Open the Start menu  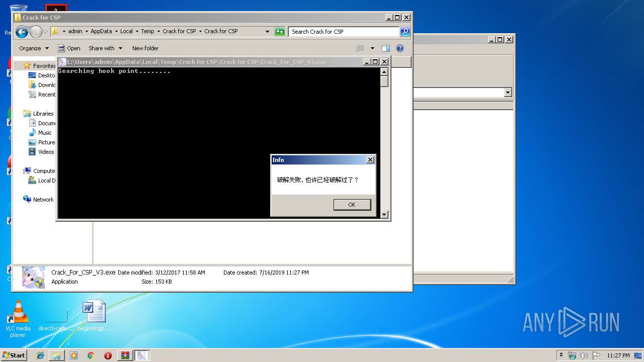(14, 355)
